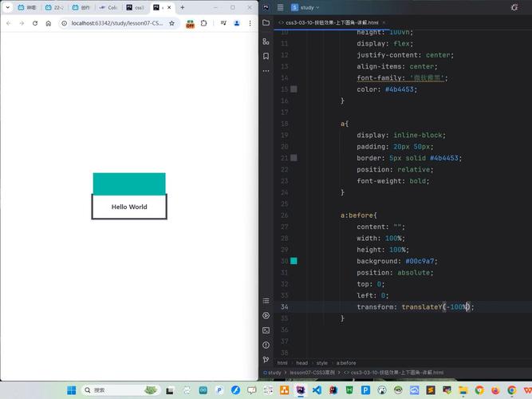Click the study entry in navigation bar

pos(273,373)
